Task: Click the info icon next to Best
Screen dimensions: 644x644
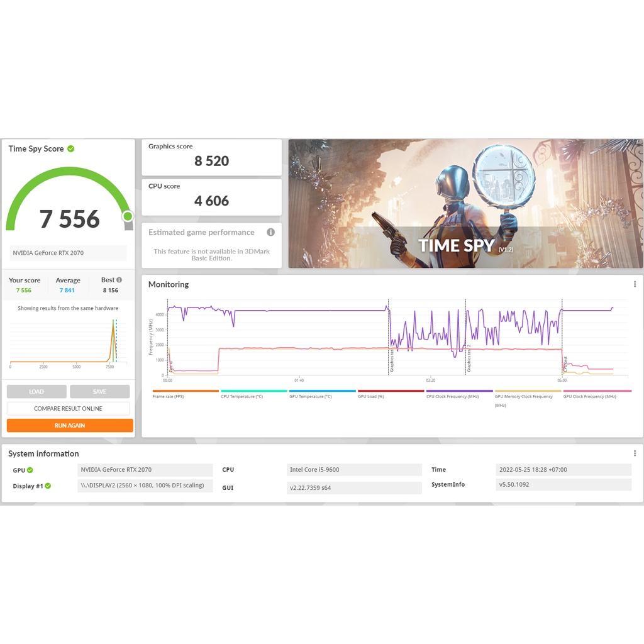Action: [x=119, y=280]
